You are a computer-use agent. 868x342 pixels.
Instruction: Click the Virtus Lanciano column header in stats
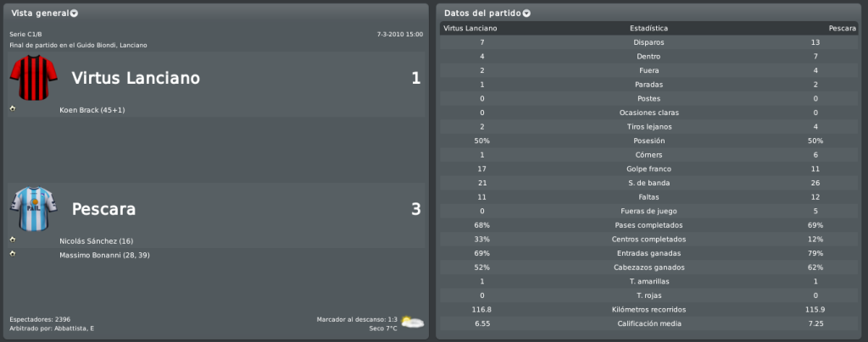click(x=470, y=28)
